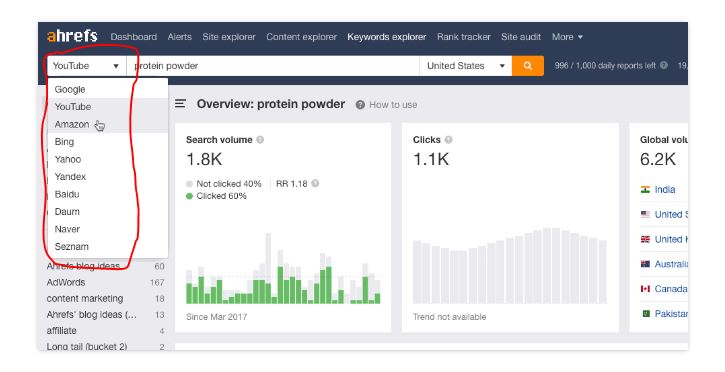Click the orange search magnifier button
This screenshot has height=372, width=725.
coord(528,66)
